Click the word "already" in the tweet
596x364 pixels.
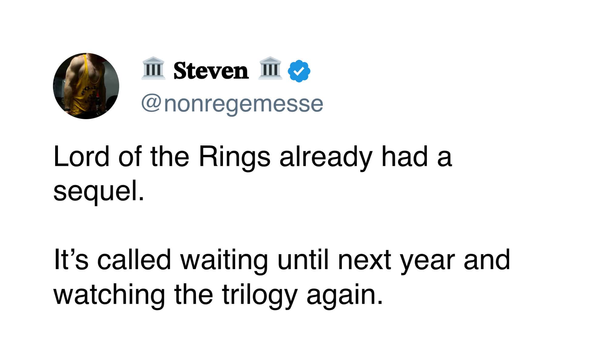[x=325, y=157]
